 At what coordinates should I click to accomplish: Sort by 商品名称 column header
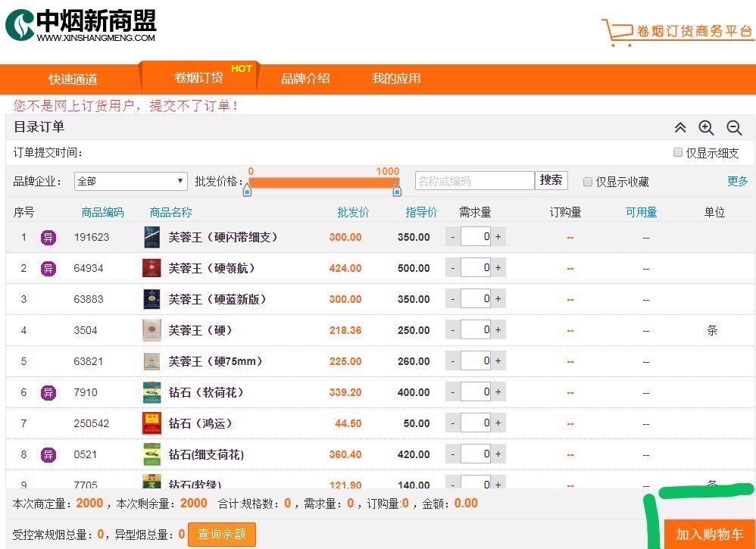(170, 212)
